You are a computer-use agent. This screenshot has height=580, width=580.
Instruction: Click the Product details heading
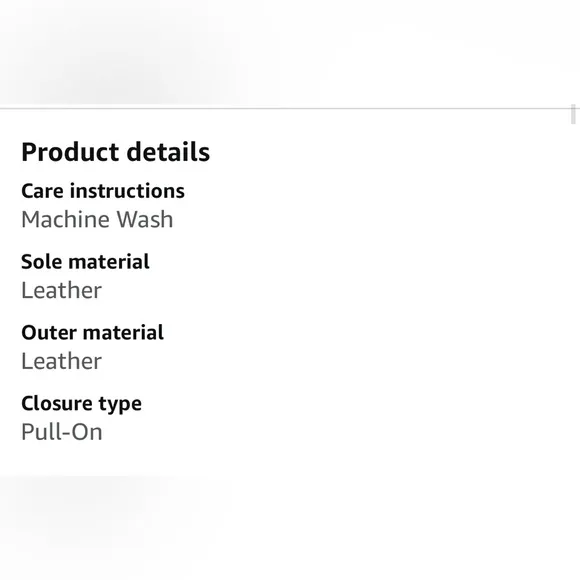[115, 152]
